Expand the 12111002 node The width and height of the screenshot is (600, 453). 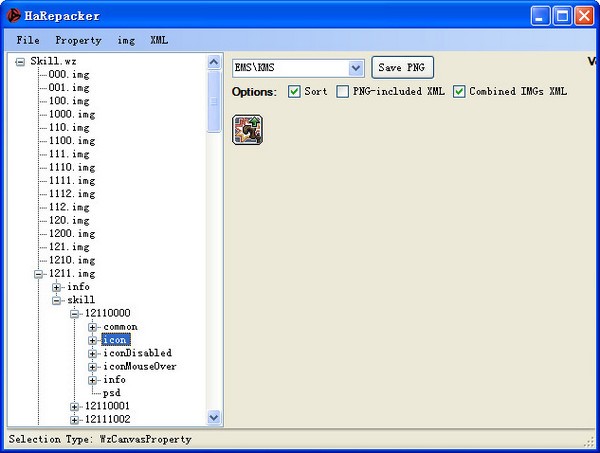[x=75, y=420]
